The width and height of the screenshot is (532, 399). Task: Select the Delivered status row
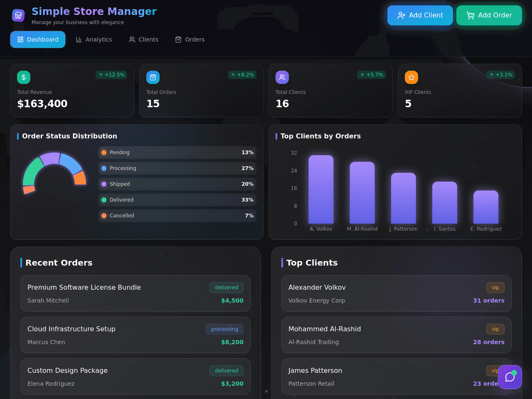tap(177, 200)
